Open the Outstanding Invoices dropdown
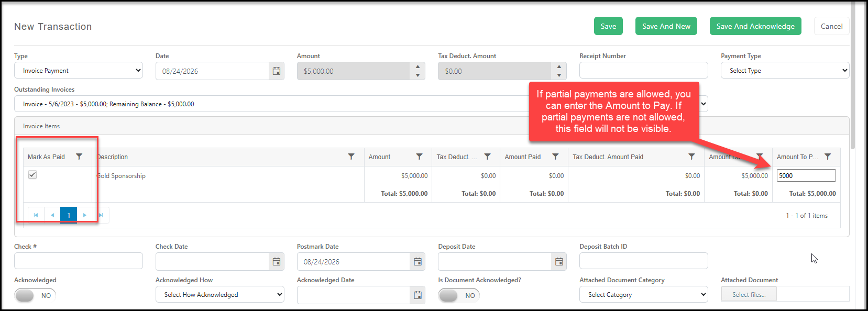Viewport: 868px width, 311px height. tap(361, 104)
